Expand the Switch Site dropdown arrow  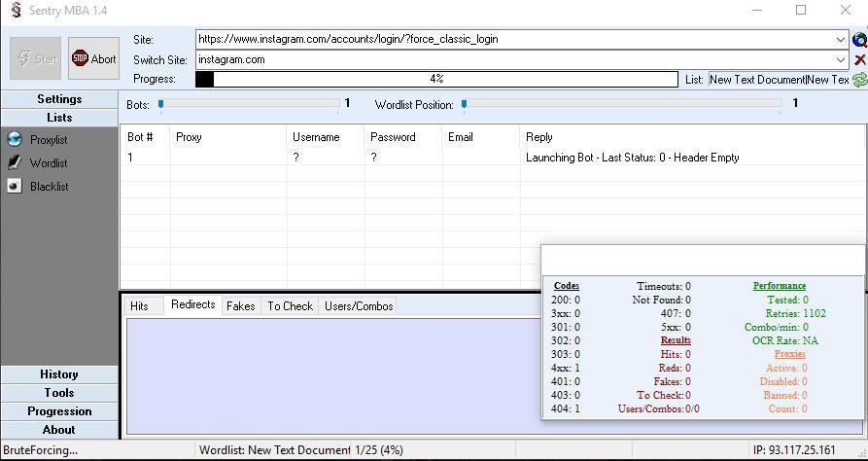[x=841, y=60]
